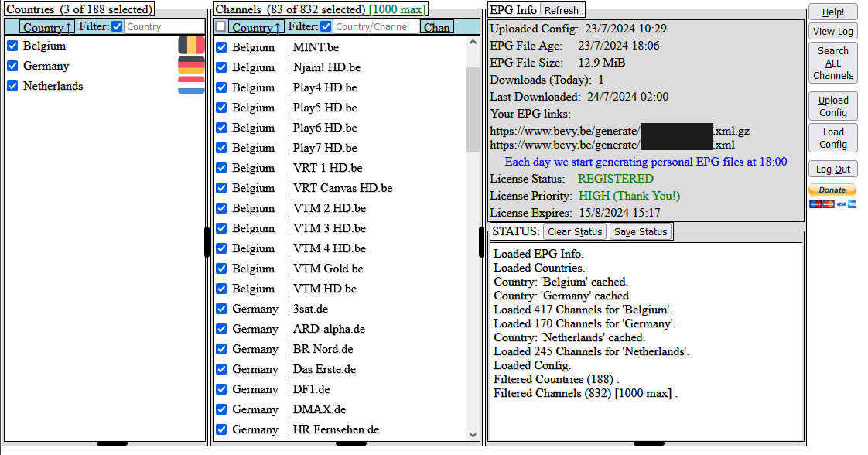Viewport: 868px width, 455px height.
Task: Click the Play5 HD.be channel name
Action: (325, 108)
